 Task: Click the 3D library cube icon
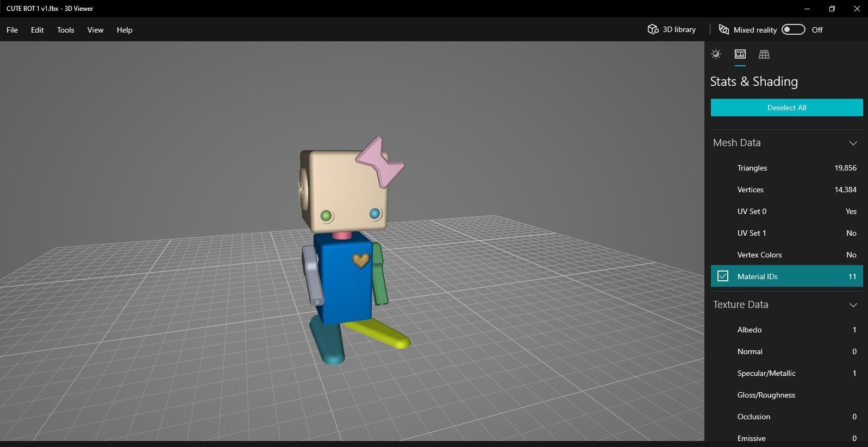[653, 29]
